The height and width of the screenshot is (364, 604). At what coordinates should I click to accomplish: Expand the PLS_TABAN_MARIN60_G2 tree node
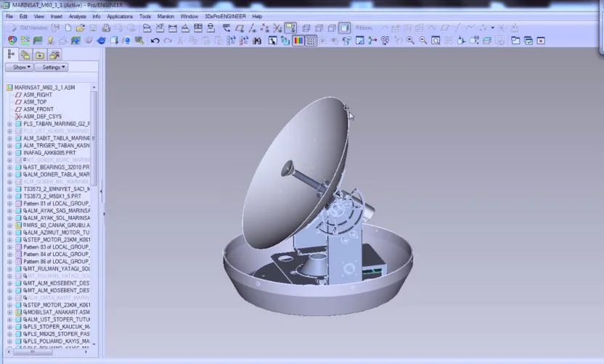point(9,124)
